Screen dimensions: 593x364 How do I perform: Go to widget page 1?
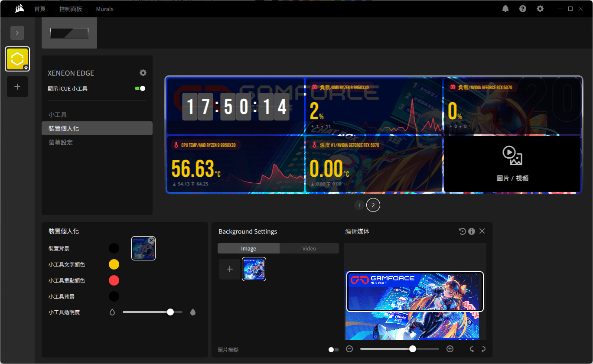point(359,205)
